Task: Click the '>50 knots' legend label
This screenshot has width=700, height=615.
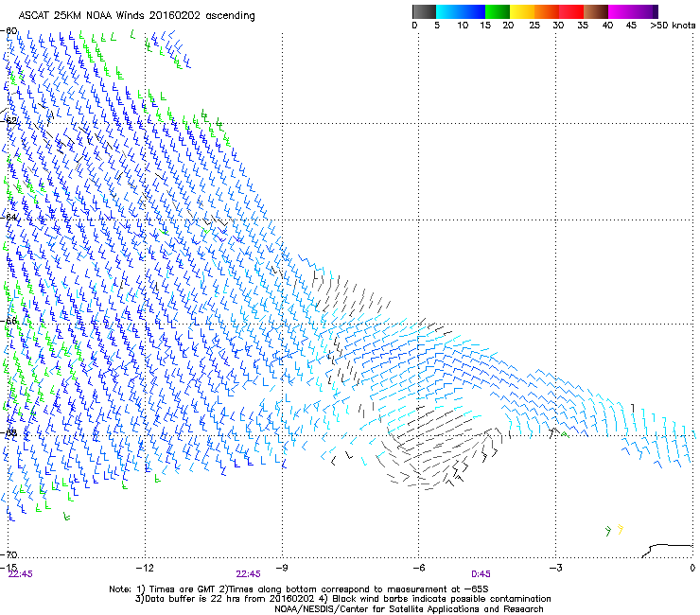Action: tap(673, 26)
